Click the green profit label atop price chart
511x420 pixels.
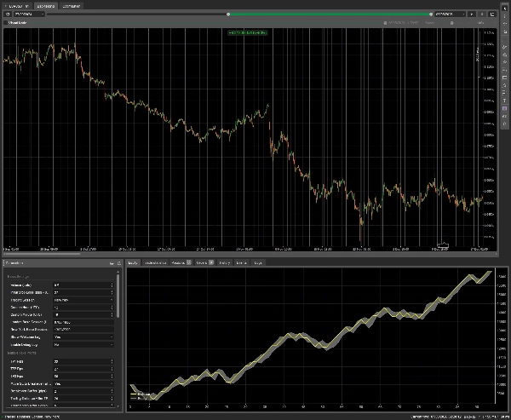248,32
